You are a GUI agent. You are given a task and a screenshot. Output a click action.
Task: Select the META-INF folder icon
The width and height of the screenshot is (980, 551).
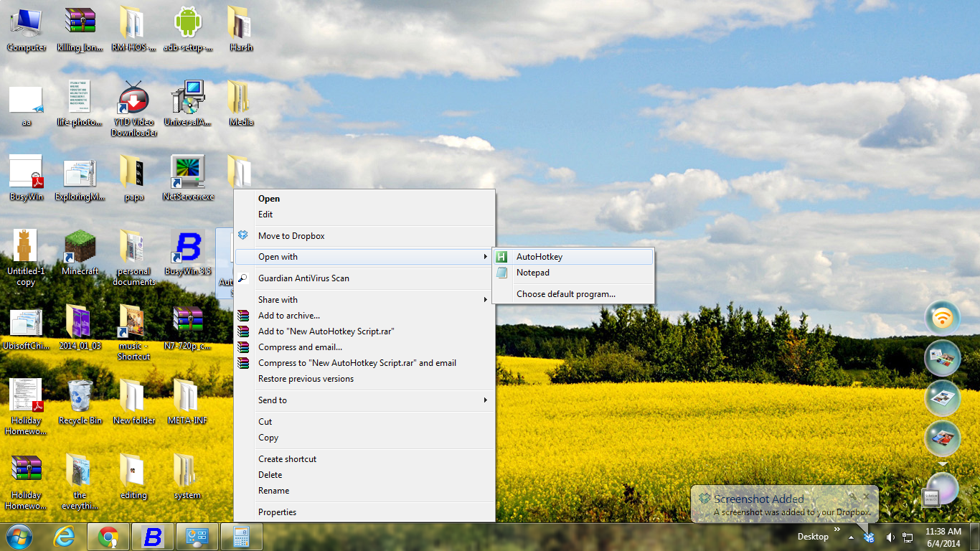pos(187,402)
